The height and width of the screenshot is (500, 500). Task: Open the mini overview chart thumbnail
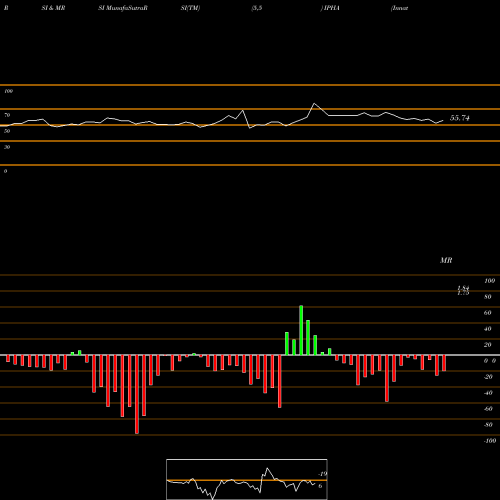click(x=247, y=479)
